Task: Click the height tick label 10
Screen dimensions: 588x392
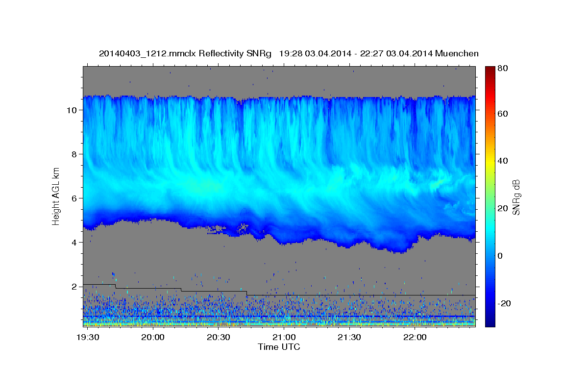Action: pyautogui.click(x=72, y=110)
